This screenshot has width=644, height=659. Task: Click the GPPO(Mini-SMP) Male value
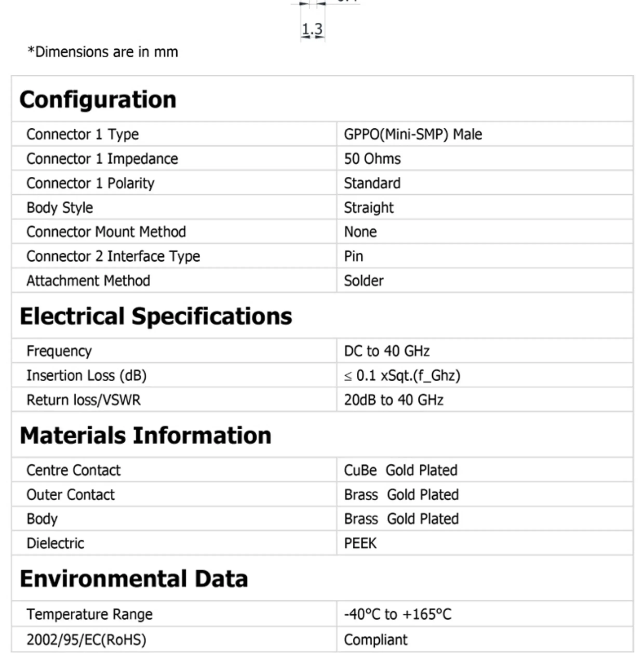pyautogui.click(x=413, y=134)
